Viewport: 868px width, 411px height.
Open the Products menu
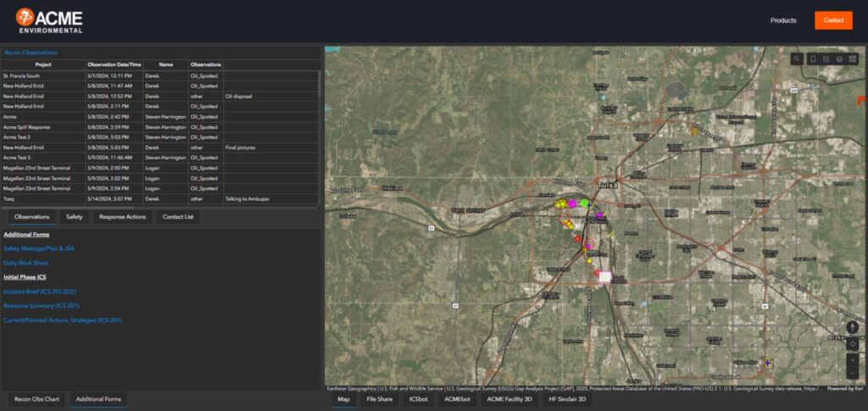click(783, 20)
